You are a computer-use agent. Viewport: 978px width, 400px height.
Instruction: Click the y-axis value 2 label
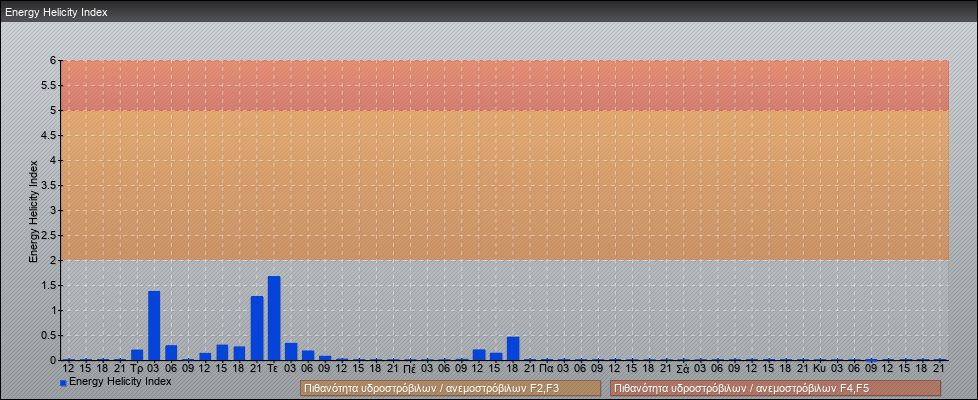click(53, 260)
